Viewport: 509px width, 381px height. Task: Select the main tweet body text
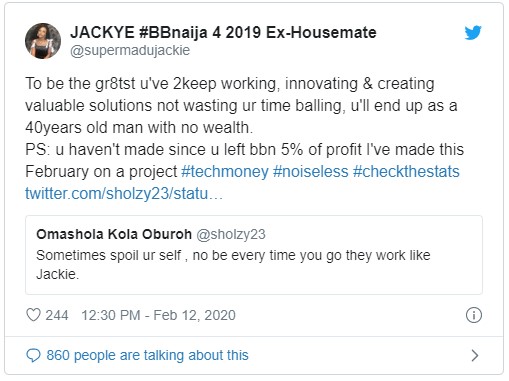click(244, 138)
